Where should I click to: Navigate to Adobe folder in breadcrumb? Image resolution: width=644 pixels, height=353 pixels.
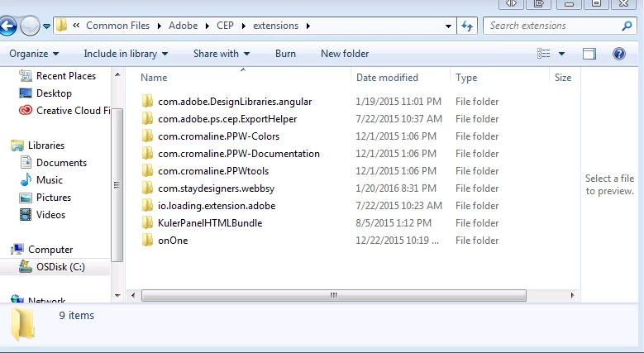click(184, 26)
